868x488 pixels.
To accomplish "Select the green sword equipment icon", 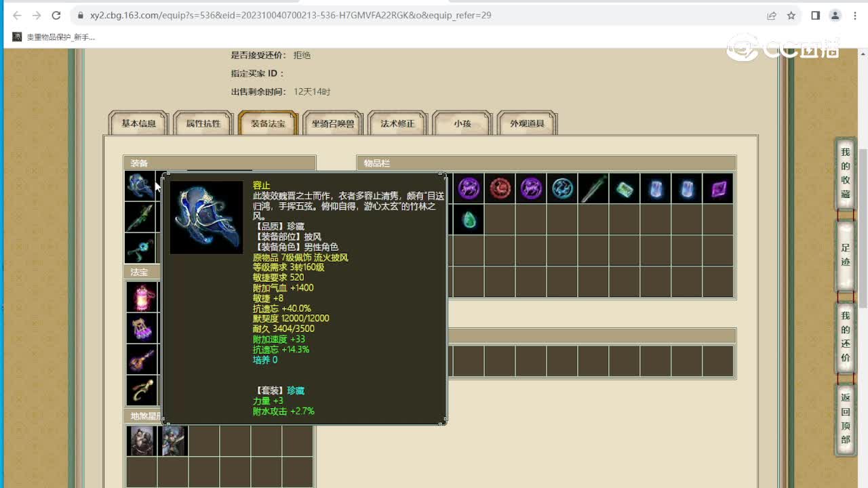I will click(140, 217).
